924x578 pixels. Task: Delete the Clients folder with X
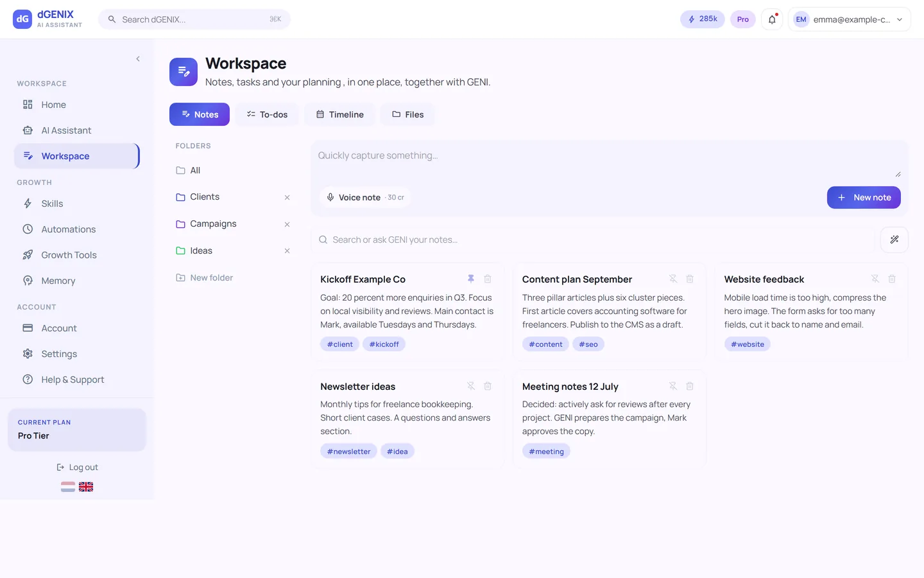point(287,198)
